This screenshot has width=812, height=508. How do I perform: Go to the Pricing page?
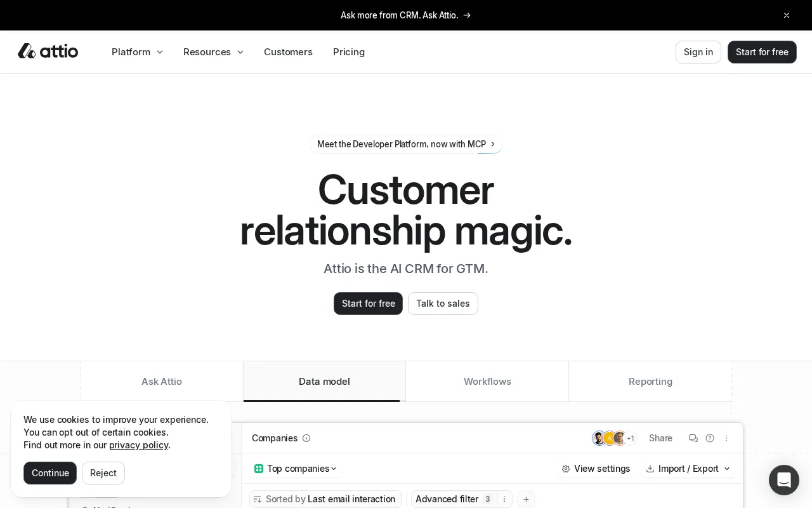[349, 52]
